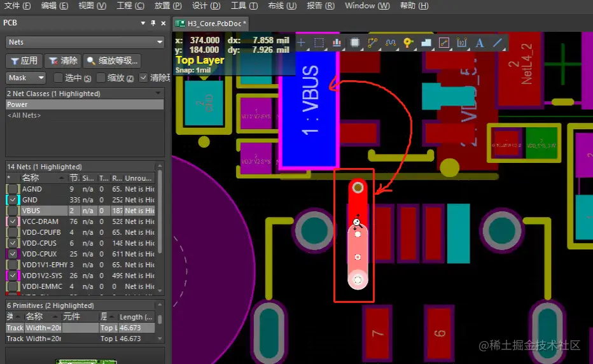This screenshot has width=593, height=364.
Task: Toggle VCC-DRAM net checkbox
Action: 13,221
